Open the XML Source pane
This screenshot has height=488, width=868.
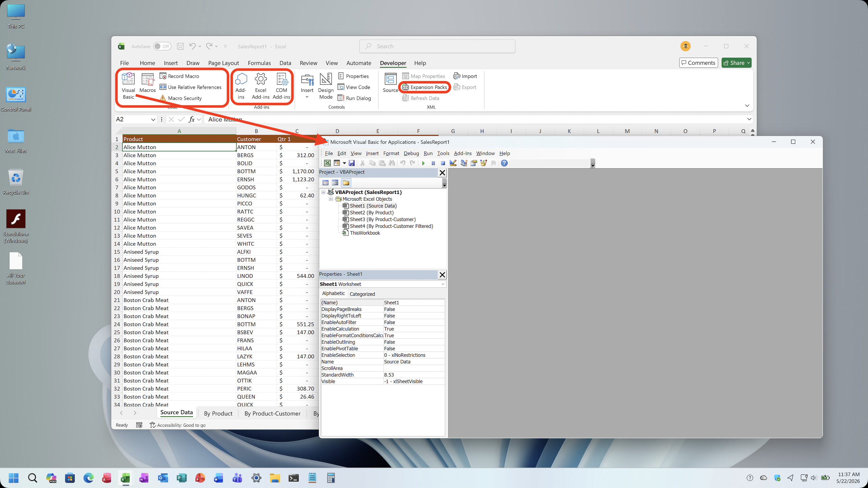pyautogui.click(x=390, y=83)
